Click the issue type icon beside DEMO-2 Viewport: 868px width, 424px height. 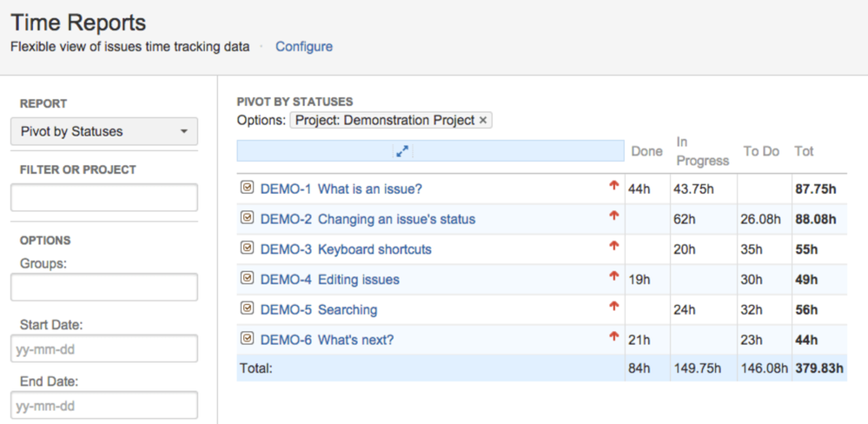click(247, 218)
